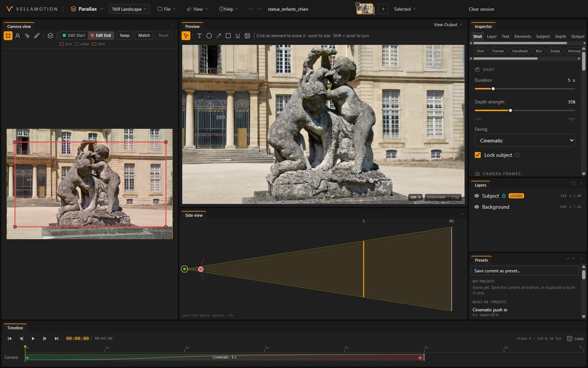Click the Depth strength slider handle

[x=510, y=111]
